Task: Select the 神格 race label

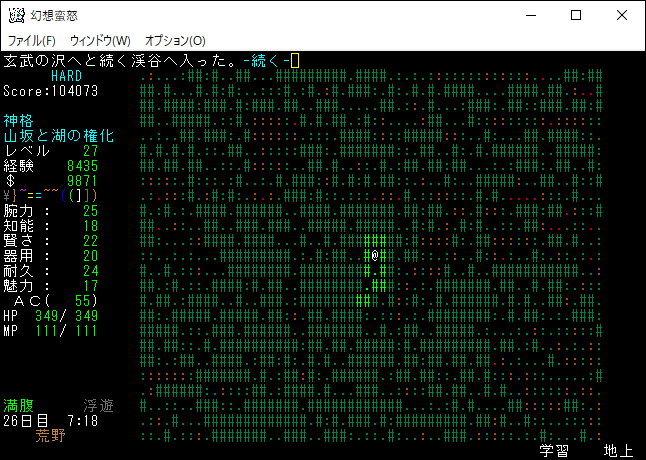Action: tap(18, 121)
